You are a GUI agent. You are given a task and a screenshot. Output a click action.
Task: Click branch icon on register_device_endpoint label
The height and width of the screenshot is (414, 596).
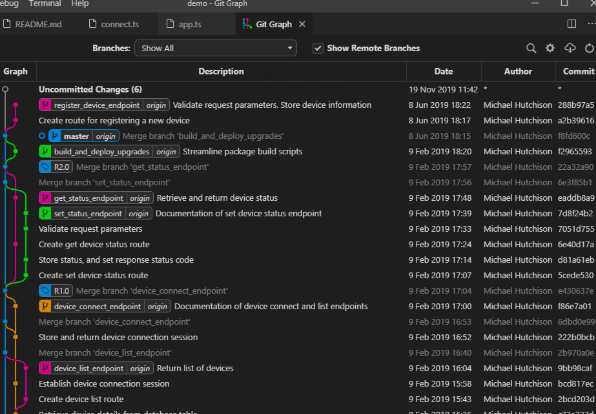coord(45,105)
